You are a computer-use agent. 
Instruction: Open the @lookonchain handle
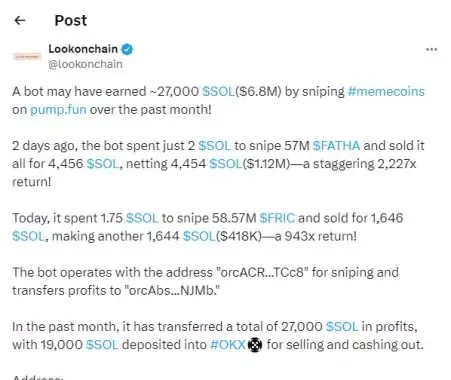click(85, 64)
